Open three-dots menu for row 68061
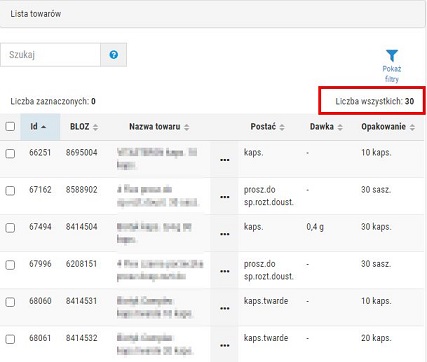 click(225, 345)
